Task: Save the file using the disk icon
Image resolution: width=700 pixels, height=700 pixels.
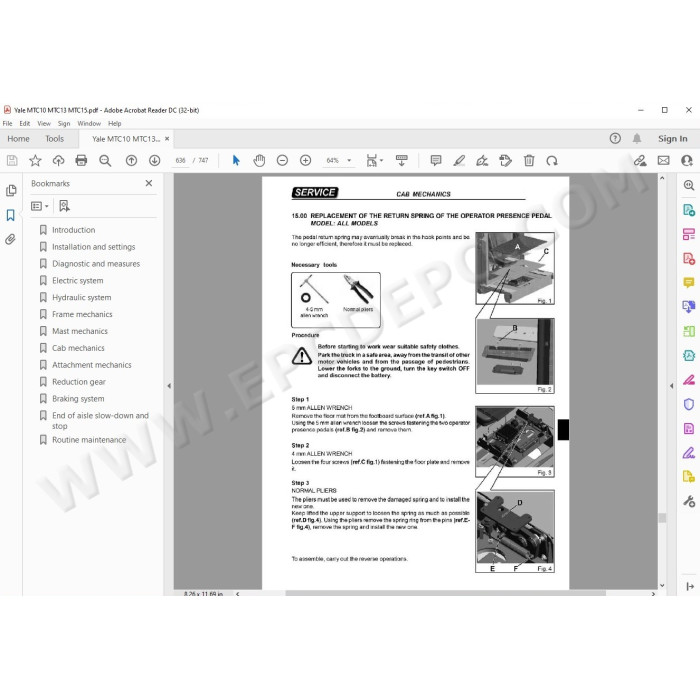Action: pyautogui.click(x=12, y=160)
